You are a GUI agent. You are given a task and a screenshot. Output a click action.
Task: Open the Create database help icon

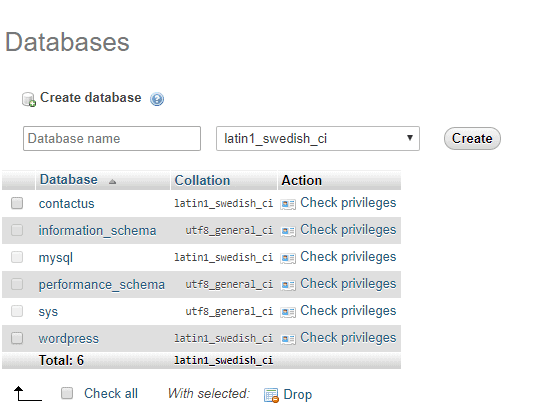click(157, 99)
